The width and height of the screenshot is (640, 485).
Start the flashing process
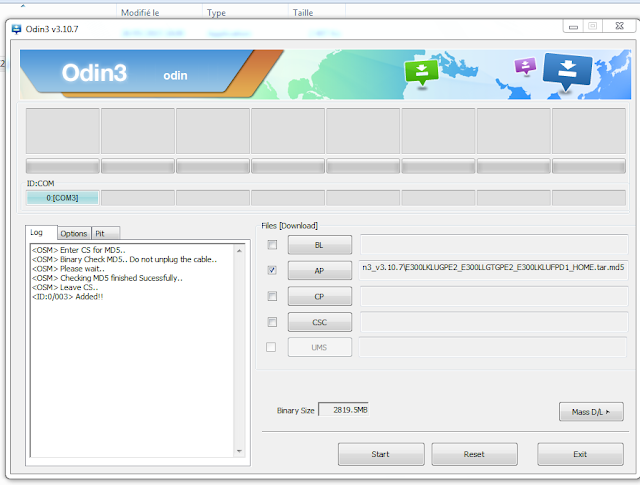(x=381, y=454)
